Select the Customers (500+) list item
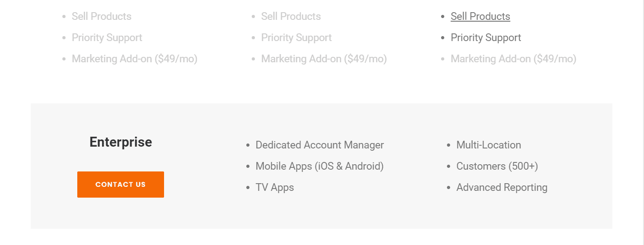The width and height of the screenshot is (644, 245). (x=497, y=166)
